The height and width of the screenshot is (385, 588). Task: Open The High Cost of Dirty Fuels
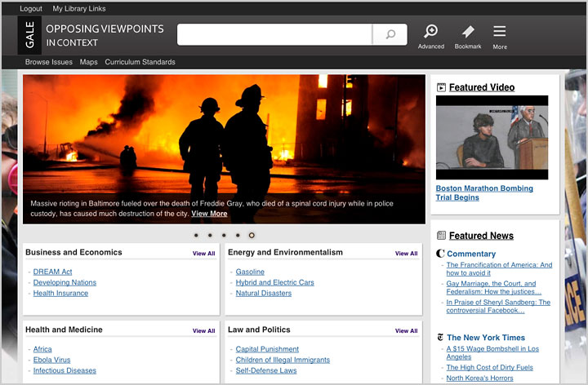pos(490,367)
